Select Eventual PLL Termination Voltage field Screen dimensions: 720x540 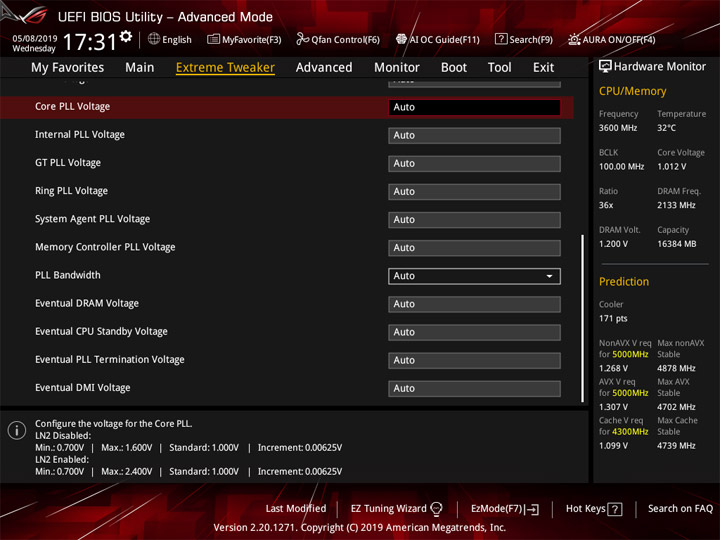click(474, 360)
